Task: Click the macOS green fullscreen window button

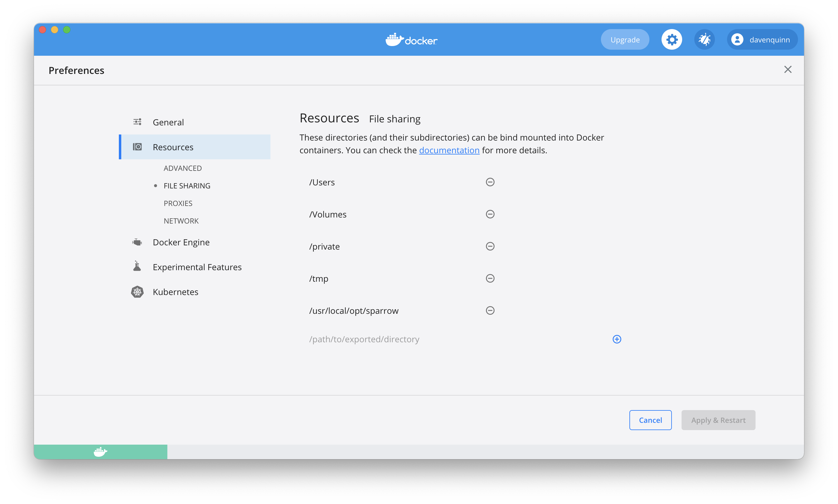Action: click(67, 30)
